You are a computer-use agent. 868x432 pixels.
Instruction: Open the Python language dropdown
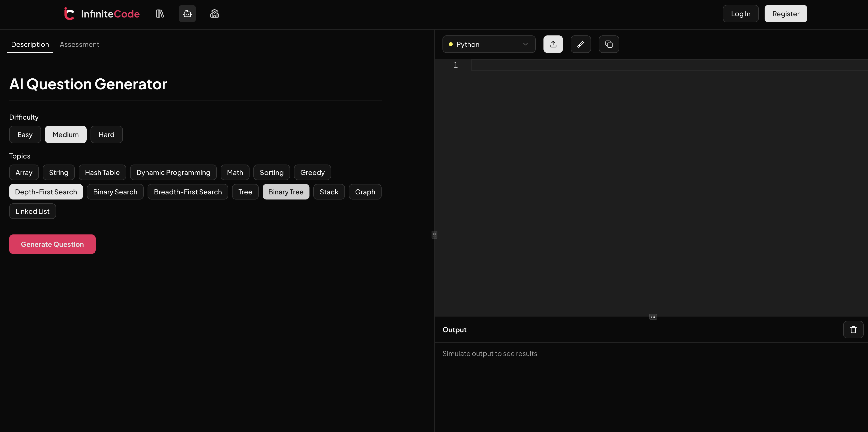489,44
